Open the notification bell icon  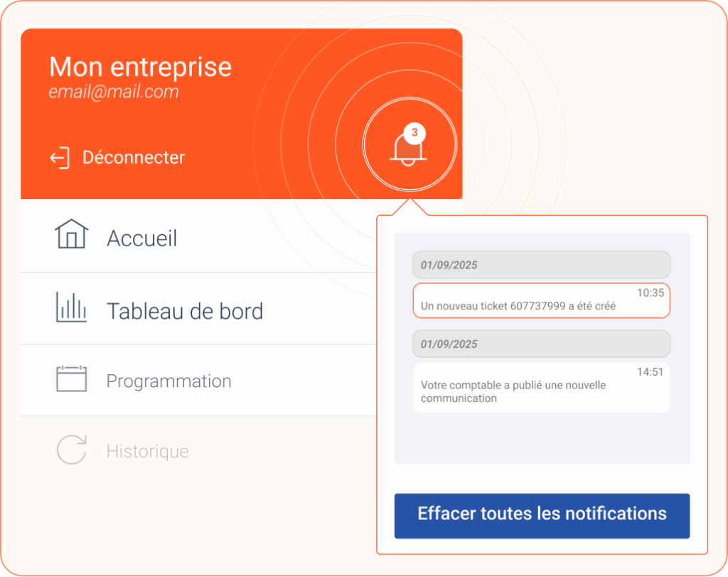pyautogui.click(x=408, y=149)
